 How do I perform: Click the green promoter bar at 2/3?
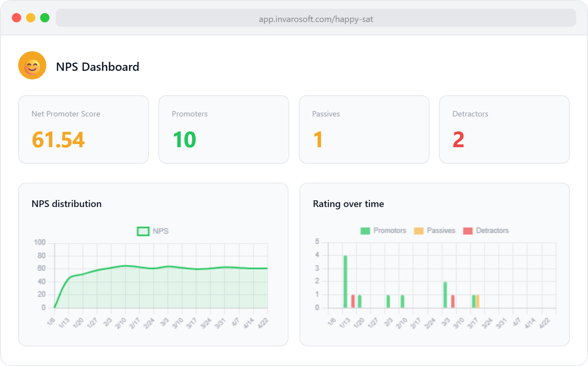click(388, 301)
